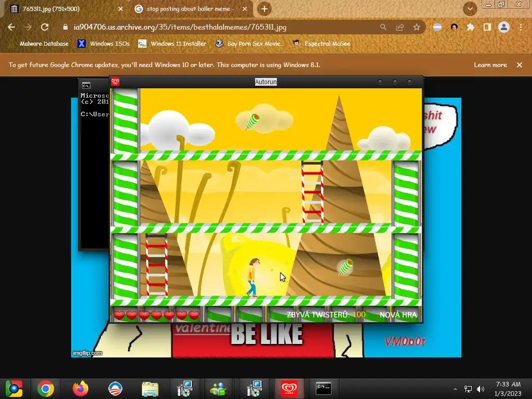Reload the current page
Screen dimensions: 532x399
(45, 27)
